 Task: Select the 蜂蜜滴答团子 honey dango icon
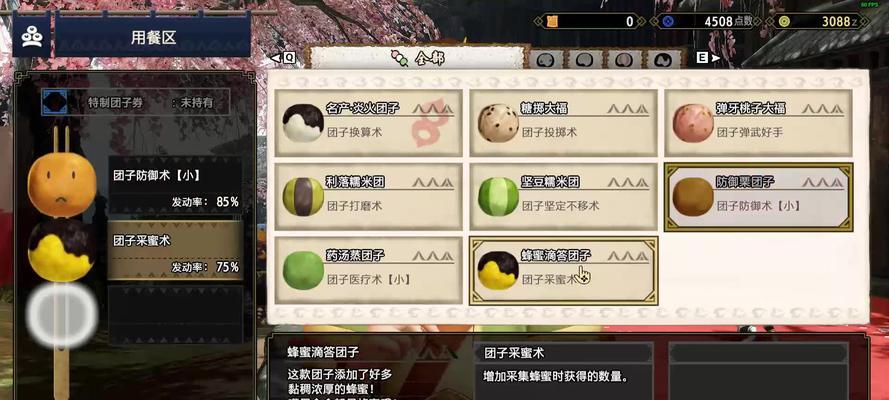498,270
